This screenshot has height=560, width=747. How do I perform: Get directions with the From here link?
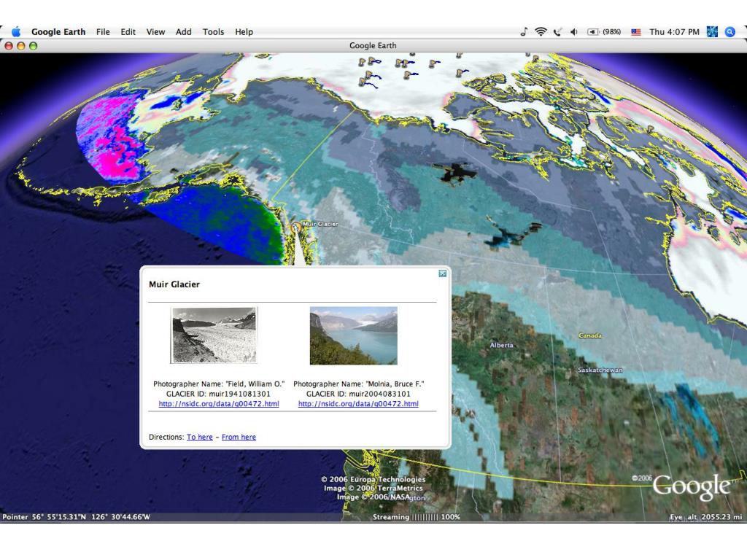[239, 437]
